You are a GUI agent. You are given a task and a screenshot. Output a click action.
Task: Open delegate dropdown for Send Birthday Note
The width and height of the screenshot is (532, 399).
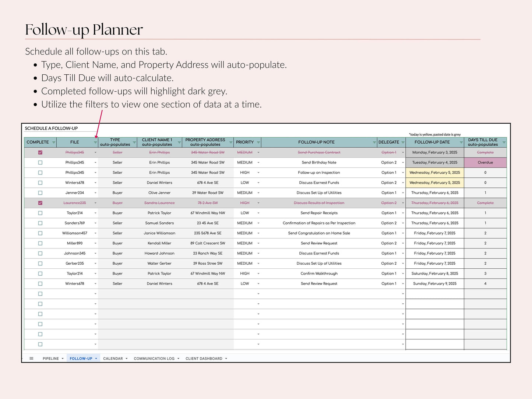tap(403, 162)
